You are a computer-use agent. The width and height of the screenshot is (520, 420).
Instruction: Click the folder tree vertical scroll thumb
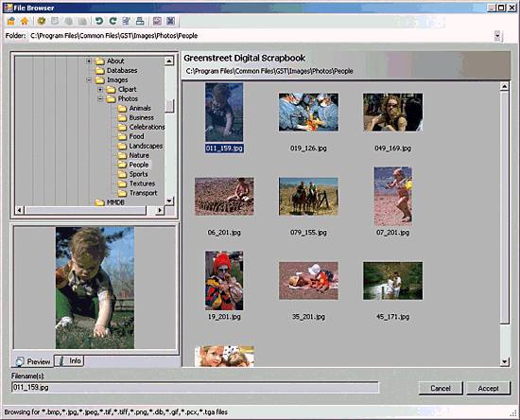click(169, 106)
